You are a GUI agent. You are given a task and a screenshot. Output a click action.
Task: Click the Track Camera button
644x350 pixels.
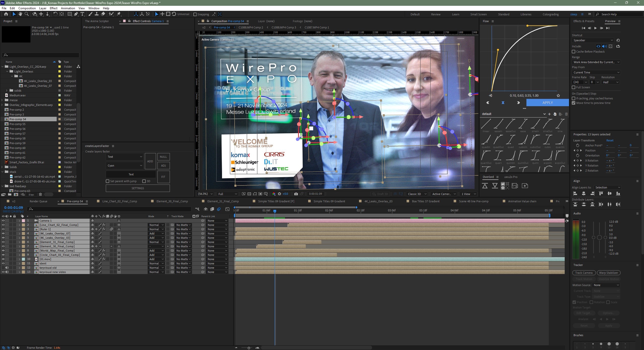584,273
